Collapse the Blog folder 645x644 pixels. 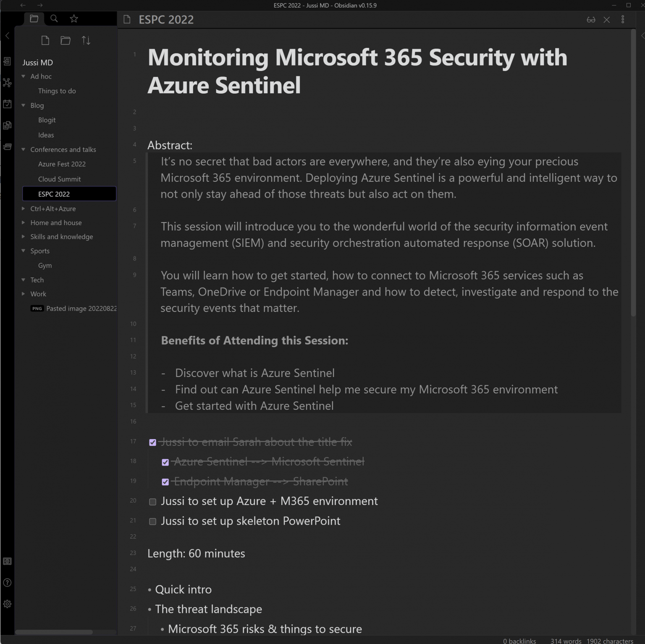tap(24, 105)
